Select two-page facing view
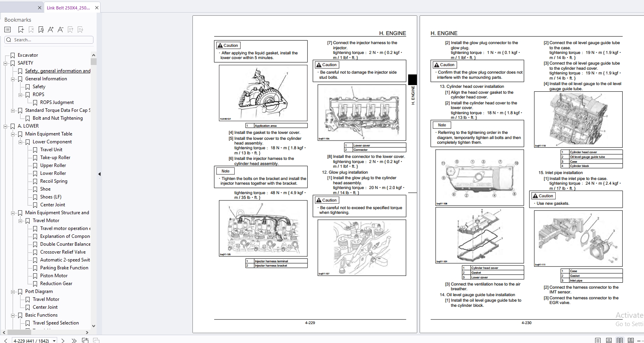Viewport: 644px width, 343px height. click(x=620, y=341)
